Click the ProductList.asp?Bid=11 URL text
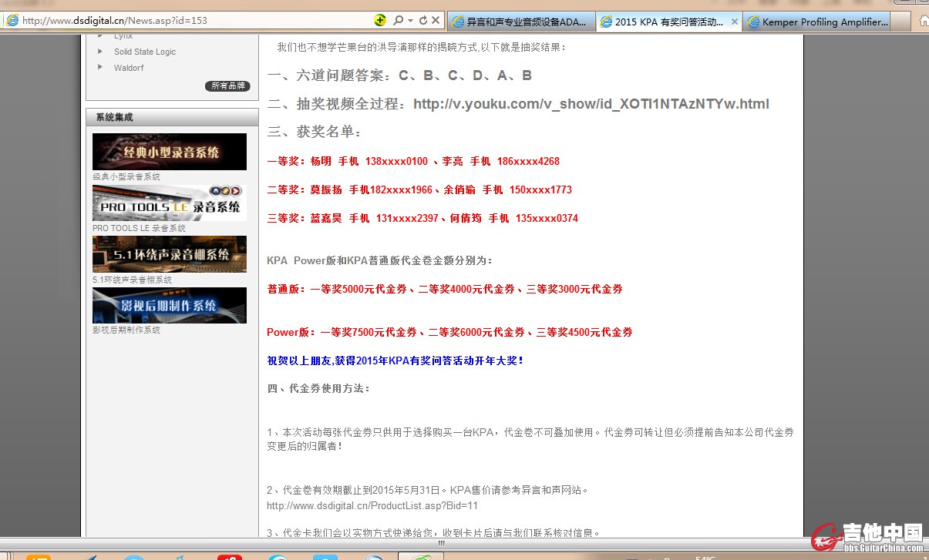 click(372, 505)
